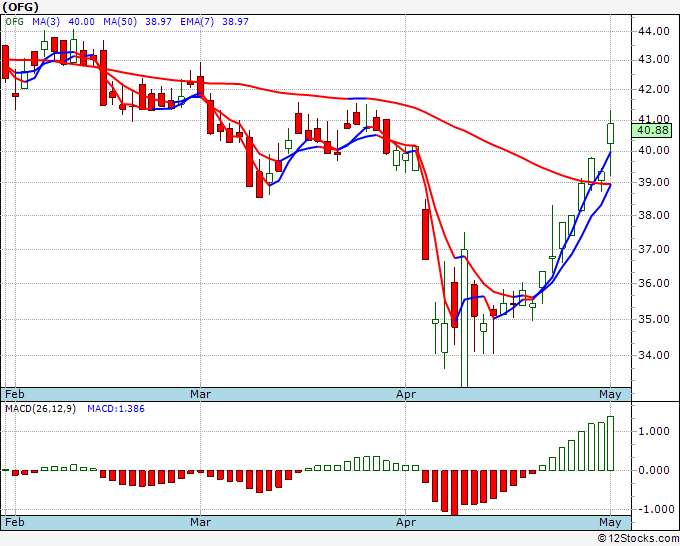Click the 36.00 price axis label
This screenshot has width=680, height=546.
click(653, 283)
